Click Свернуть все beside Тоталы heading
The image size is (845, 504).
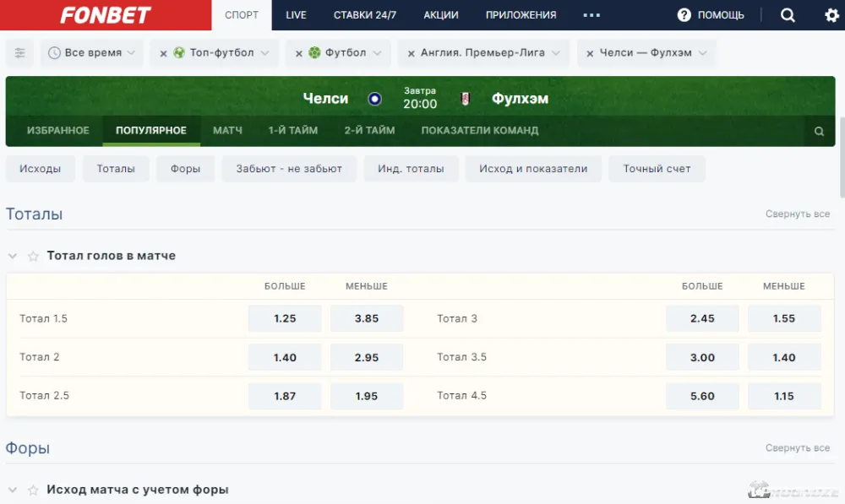798,214
